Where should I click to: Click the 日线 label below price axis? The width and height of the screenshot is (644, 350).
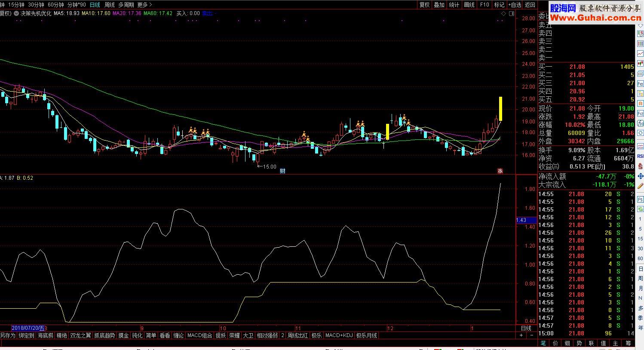526,328
